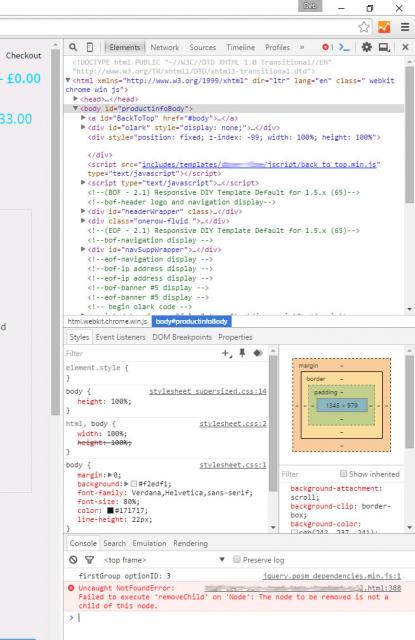
Task: Open the Sources tab
Action: click(202, 47)
